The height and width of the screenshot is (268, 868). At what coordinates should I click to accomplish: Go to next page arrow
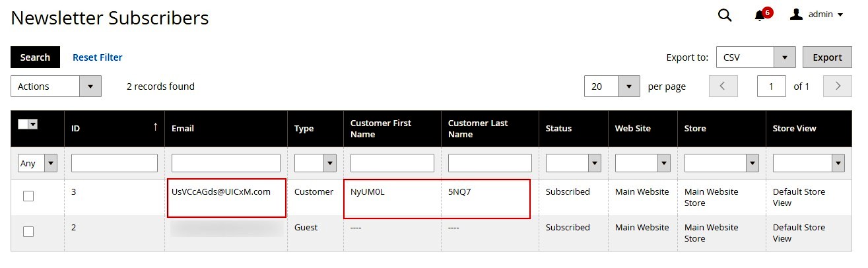838,86
